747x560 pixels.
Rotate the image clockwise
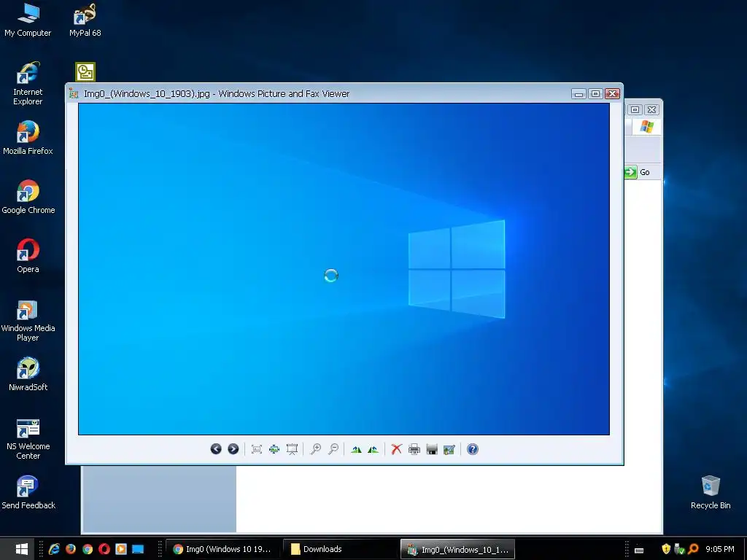[x=356, y=449]
